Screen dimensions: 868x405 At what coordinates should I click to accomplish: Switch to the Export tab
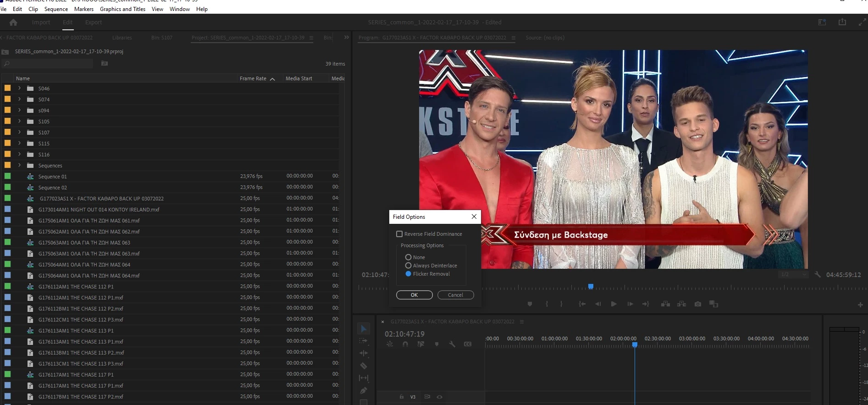tap(94, 22)
